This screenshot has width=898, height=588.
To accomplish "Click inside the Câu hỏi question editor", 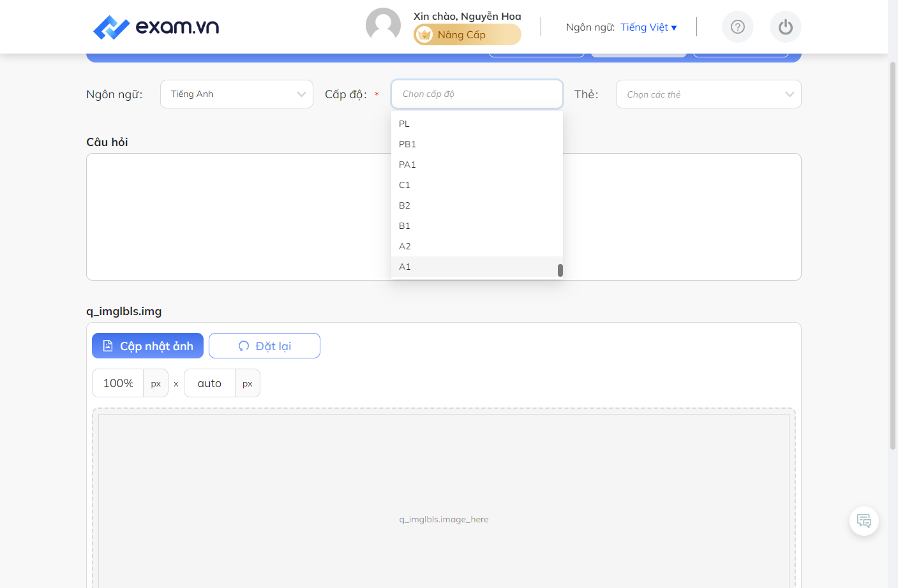I will pos(444,217).
